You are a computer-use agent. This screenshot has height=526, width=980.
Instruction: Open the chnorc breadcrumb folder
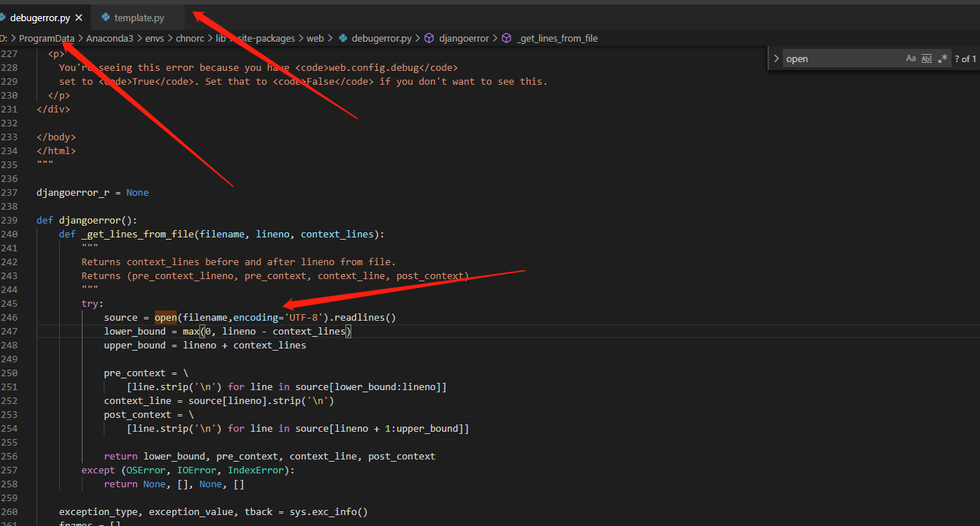(x=190, y=38)
